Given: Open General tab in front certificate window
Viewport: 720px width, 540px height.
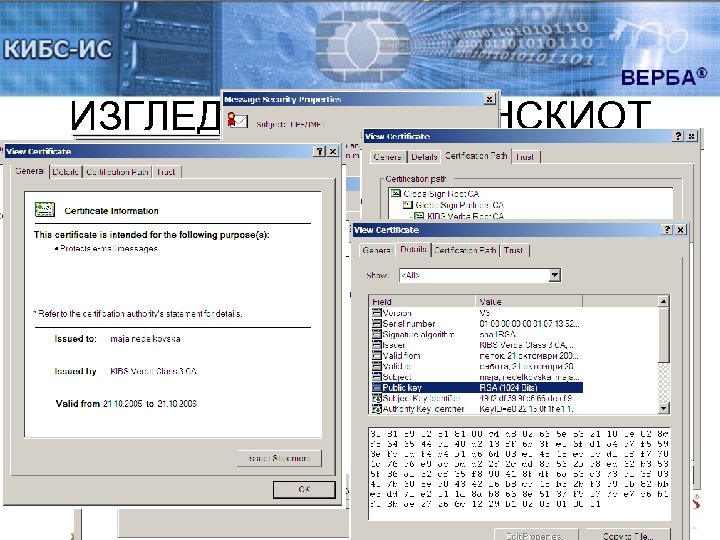Looking at the screenshot, I should [377, 251].
